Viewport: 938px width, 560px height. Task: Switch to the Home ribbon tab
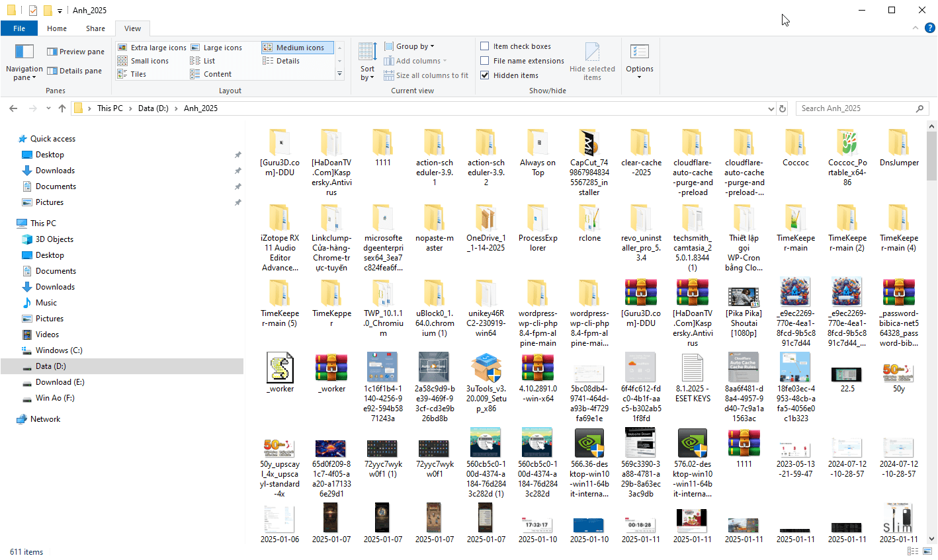57,28
